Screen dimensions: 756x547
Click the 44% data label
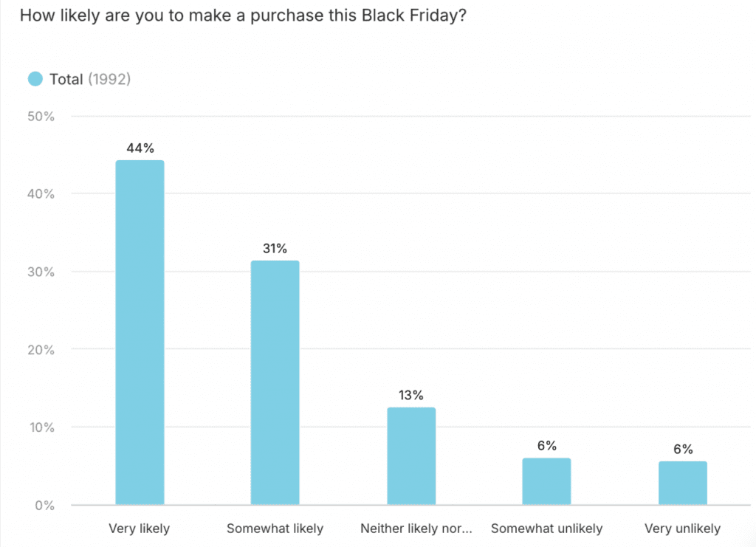pyautogui.click(x=140, y=148)
